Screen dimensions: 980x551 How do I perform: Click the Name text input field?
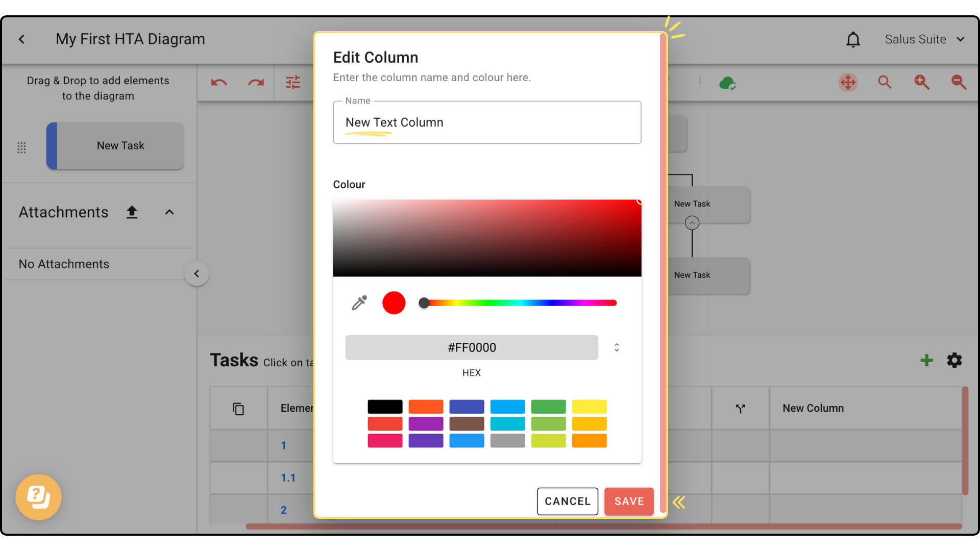tap(487, 122)
